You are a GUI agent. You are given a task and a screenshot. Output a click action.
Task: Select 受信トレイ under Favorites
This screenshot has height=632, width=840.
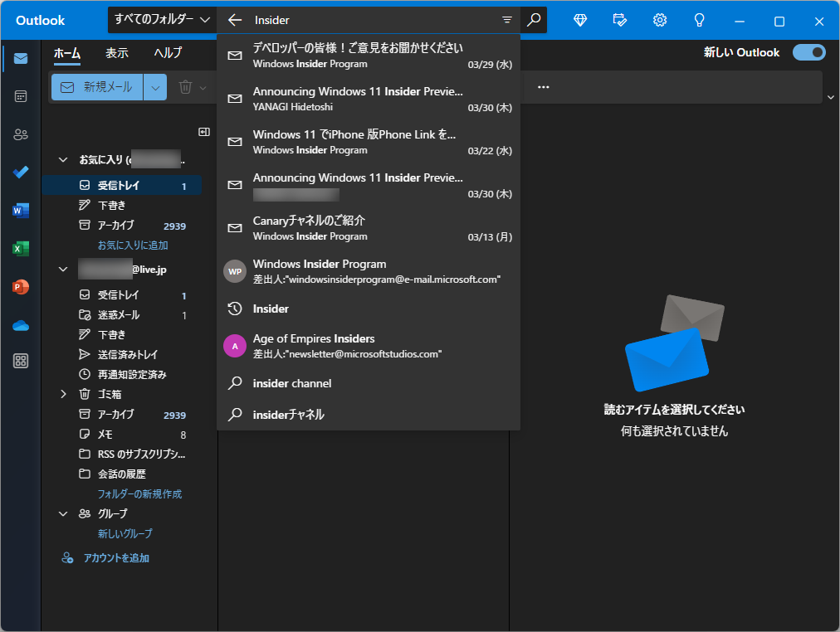(x=122, y=185)
